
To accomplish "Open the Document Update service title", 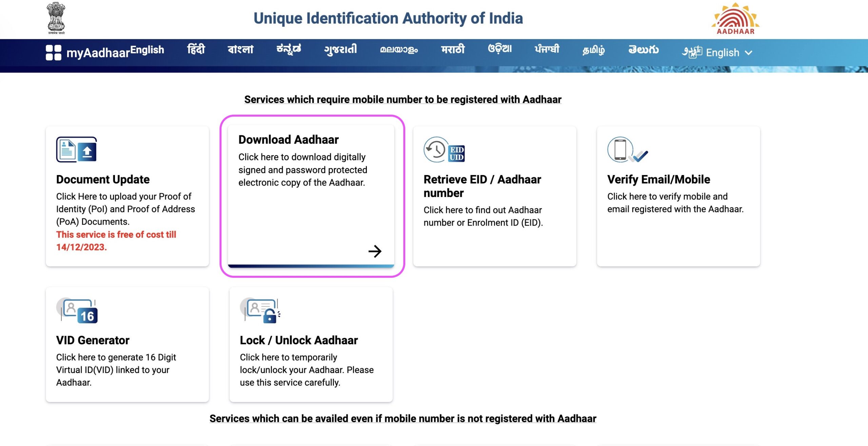I will point(103,179).
